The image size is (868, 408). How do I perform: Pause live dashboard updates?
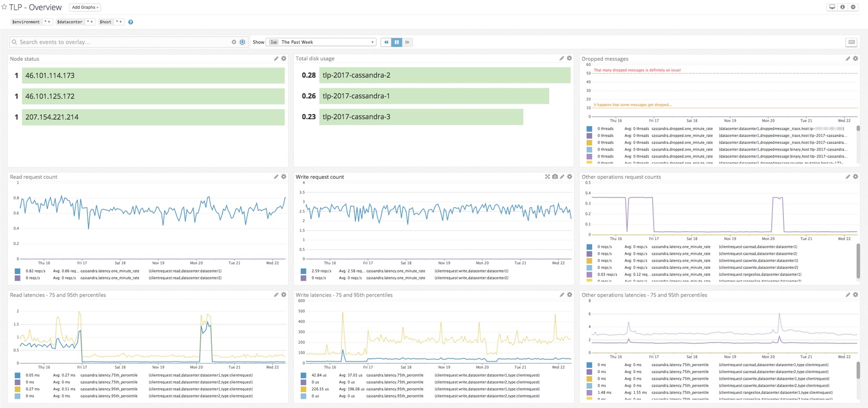tap(397, 42)
